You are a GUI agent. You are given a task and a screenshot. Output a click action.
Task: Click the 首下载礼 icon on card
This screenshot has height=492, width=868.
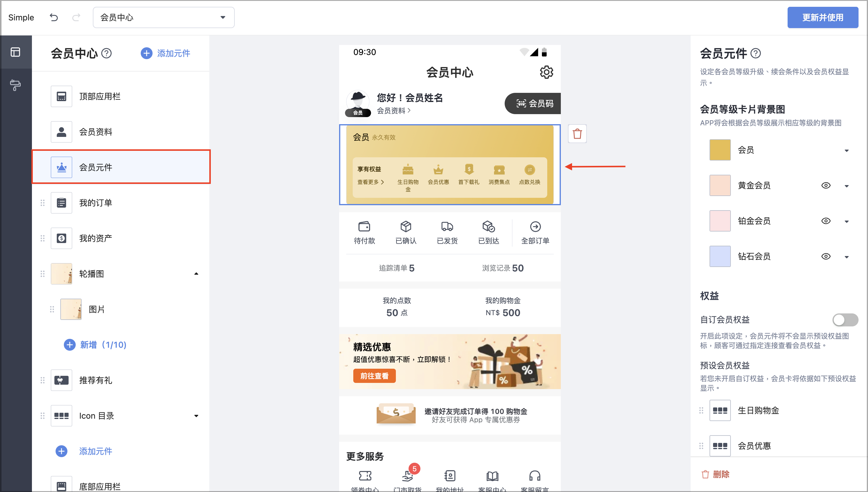coord(469,169)
